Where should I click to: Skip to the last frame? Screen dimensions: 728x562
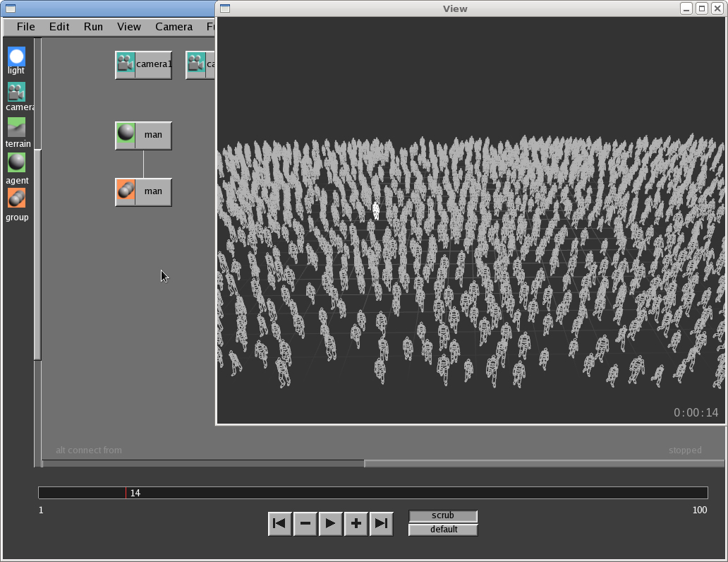[381, 523]
